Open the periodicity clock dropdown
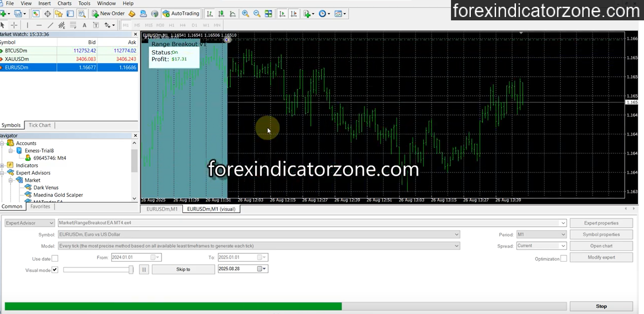 click(324, 14)
